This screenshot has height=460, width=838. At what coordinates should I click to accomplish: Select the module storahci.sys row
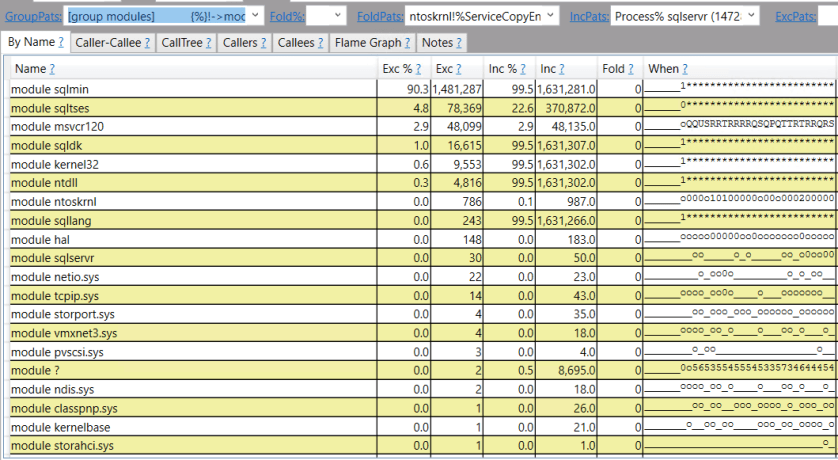coord(422,446)
